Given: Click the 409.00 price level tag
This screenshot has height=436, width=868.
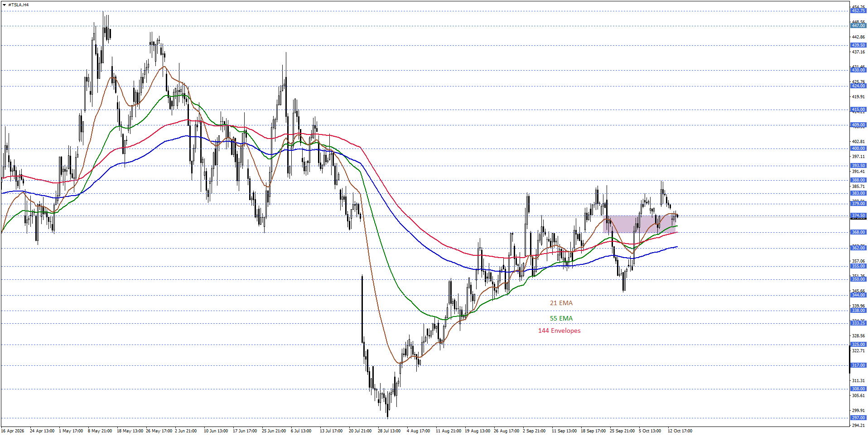Looking at the screenshot, I should click(x=858, y=125).
